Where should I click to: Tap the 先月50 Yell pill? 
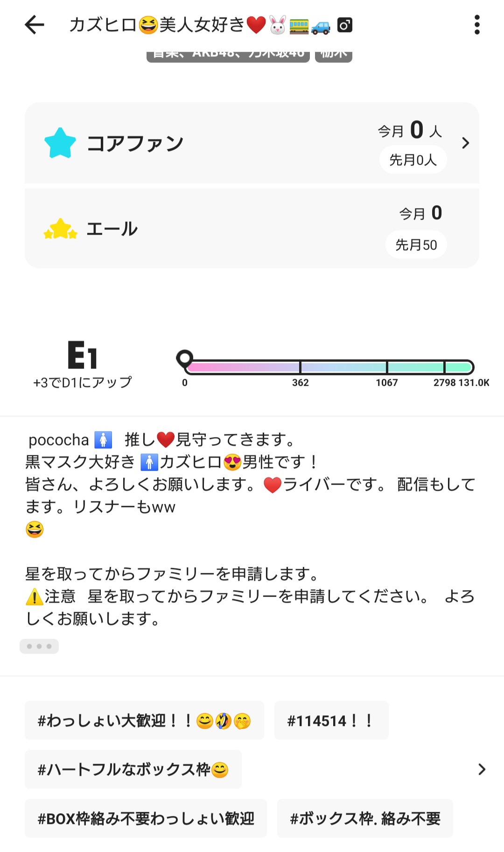pyautogui.click(x=416, y=244)
